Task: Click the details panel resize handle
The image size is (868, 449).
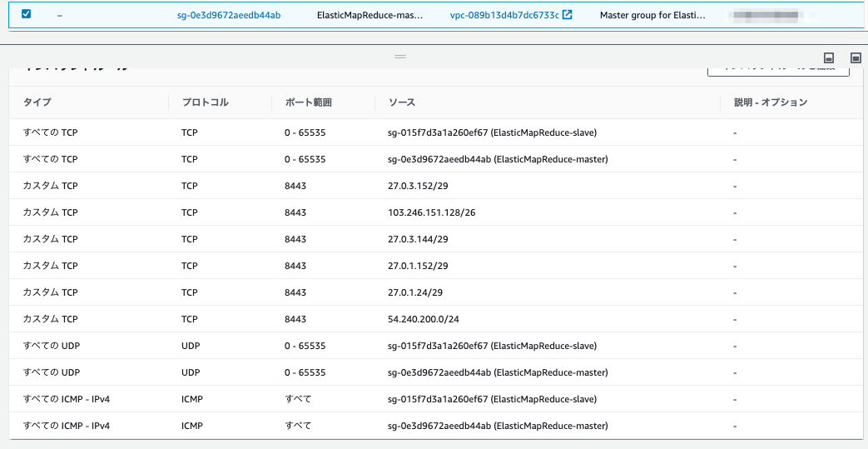Action: pos(400,57)
